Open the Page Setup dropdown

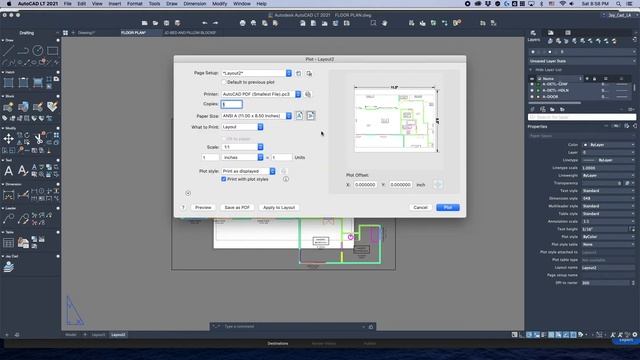coord(256,73)
